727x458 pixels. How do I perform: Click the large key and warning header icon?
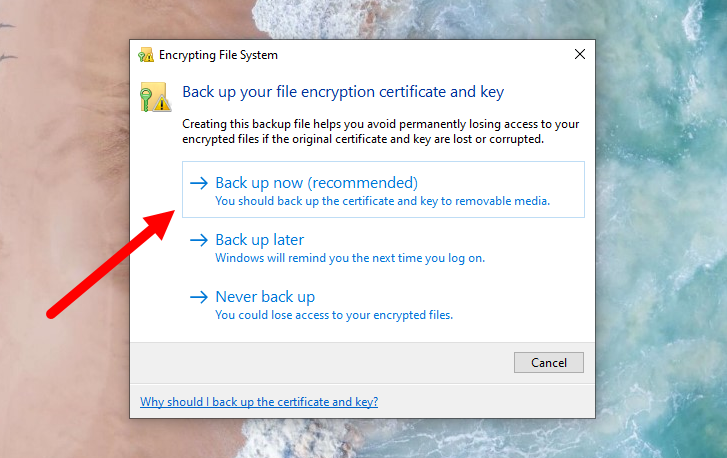[155, 97]
